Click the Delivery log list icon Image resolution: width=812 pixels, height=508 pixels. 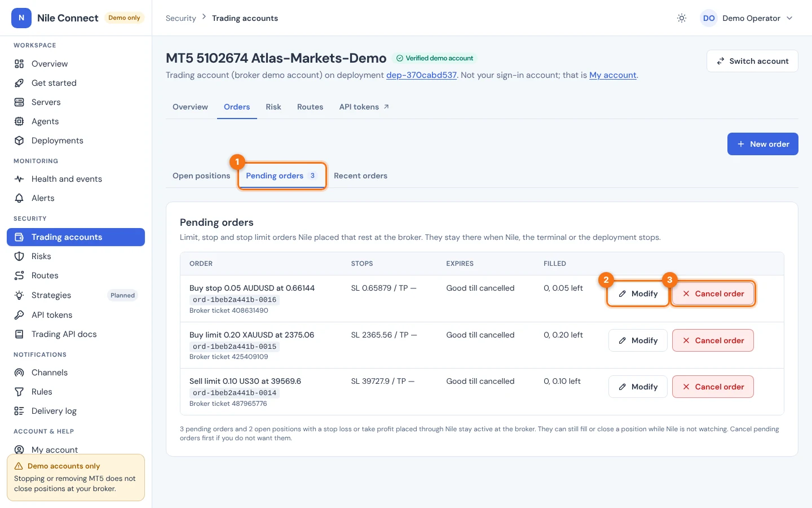(x=19, y=411)
